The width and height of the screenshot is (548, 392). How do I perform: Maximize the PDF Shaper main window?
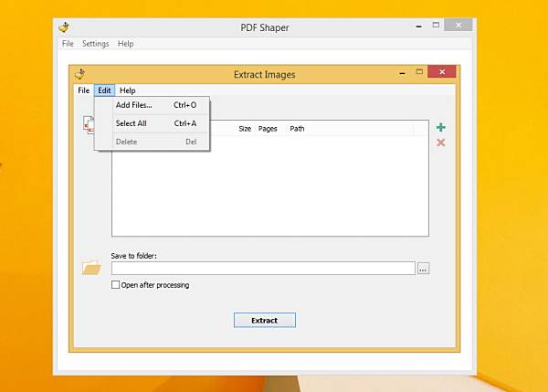(x=436, y=25)
